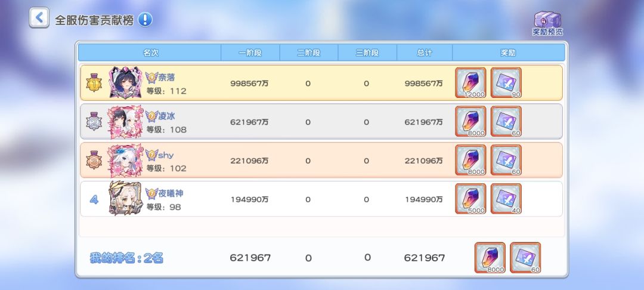Open the 奖励预览 treasure chest
Image resolution: width=644 pixels, height=290 pixels.
(x=547, y=23)
